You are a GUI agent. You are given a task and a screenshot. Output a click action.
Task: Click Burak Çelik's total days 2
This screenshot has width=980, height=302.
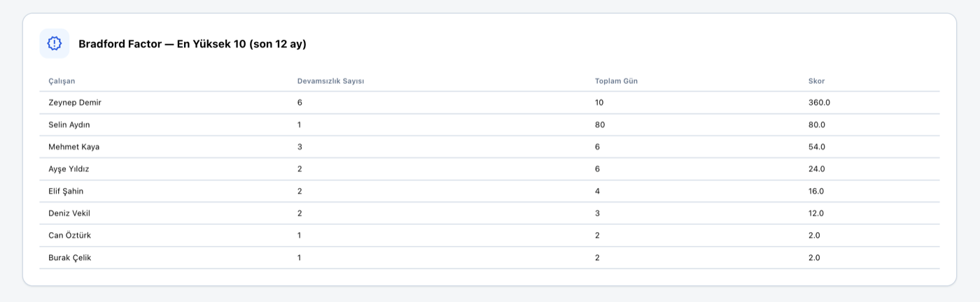(x=597, y=258)
